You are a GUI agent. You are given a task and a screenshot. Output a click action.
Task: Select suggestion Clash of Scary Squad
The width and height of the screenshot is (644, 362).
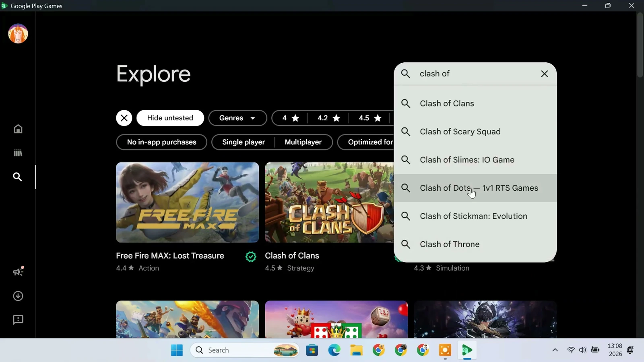coord(475,132)
